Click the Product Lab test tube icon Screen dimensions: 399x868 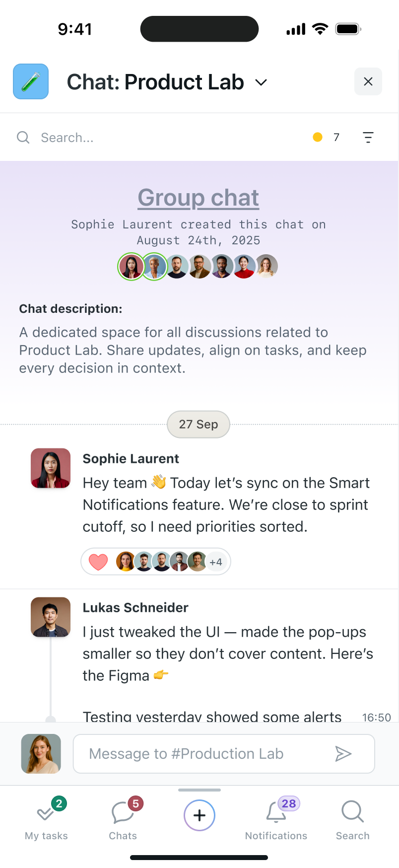pyautogui.click(x=31, y=81)
